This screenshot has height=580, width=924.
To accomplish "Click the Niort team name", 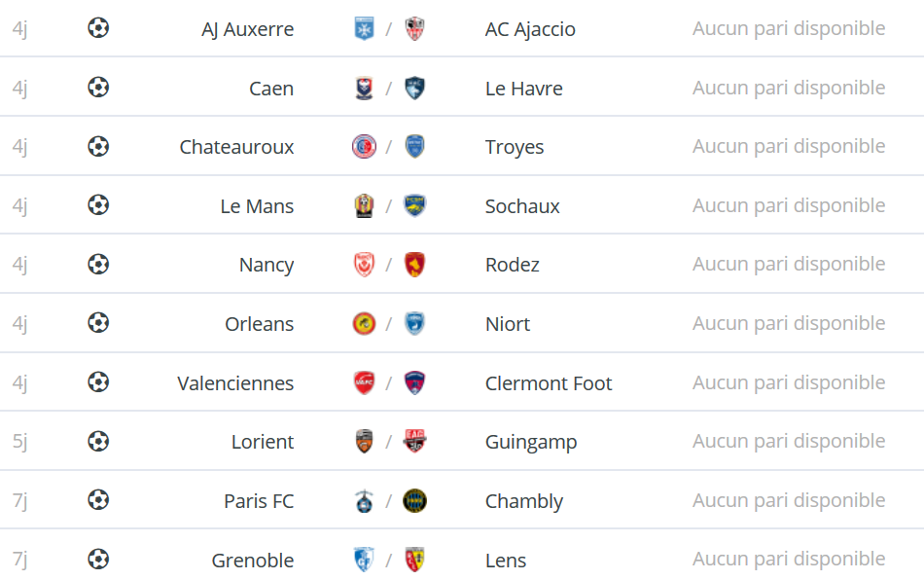I will 508,324.
